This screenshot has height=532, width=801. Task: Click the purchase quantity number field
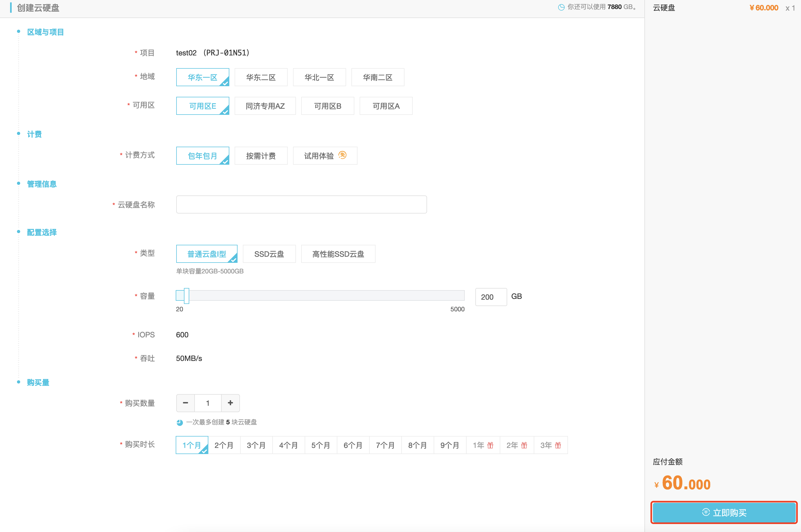tap(208, 403)
